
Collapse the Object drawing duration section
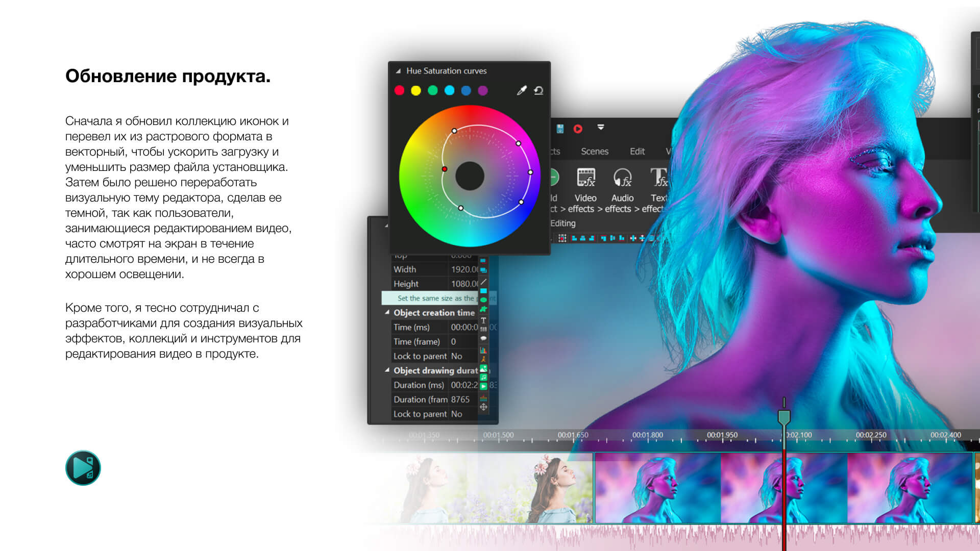(x=387, y=371)
